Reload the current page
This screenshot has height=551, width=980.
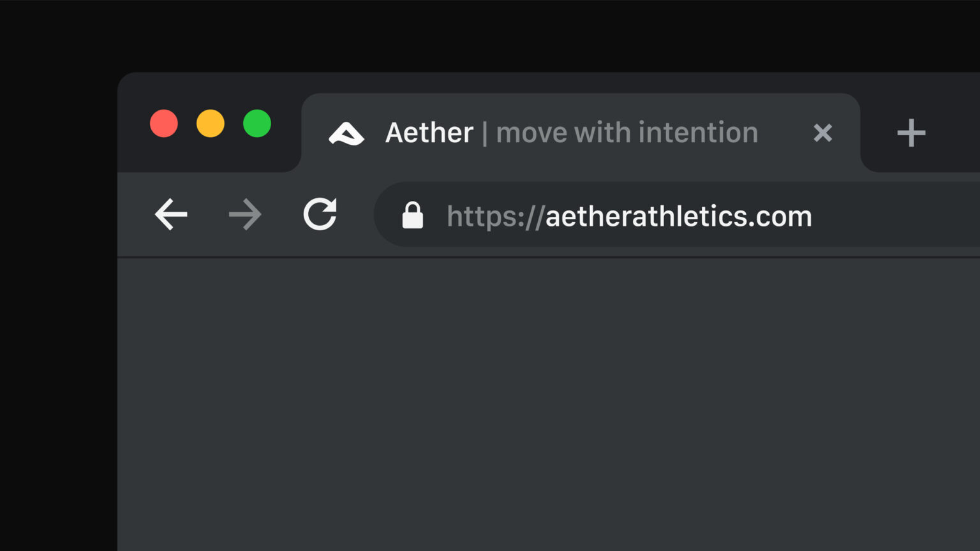pyautogui.click(x=320, y=214)
